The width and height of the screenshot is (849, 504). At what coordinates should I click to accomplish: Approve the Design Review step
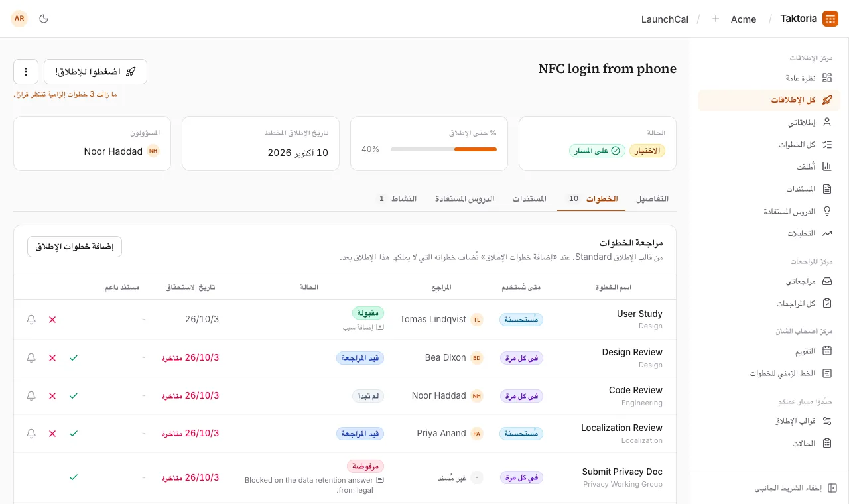coord(74,358)
